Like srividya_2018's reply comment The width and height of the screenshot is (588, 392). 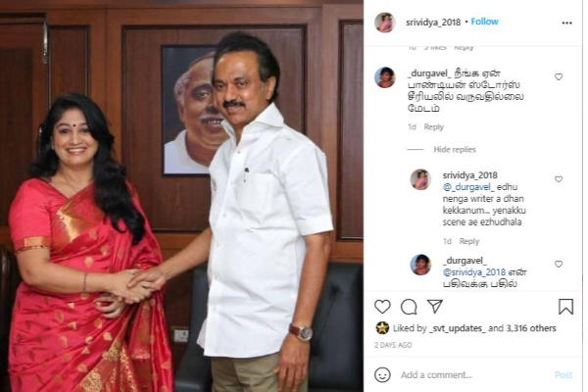click(559, 179)
